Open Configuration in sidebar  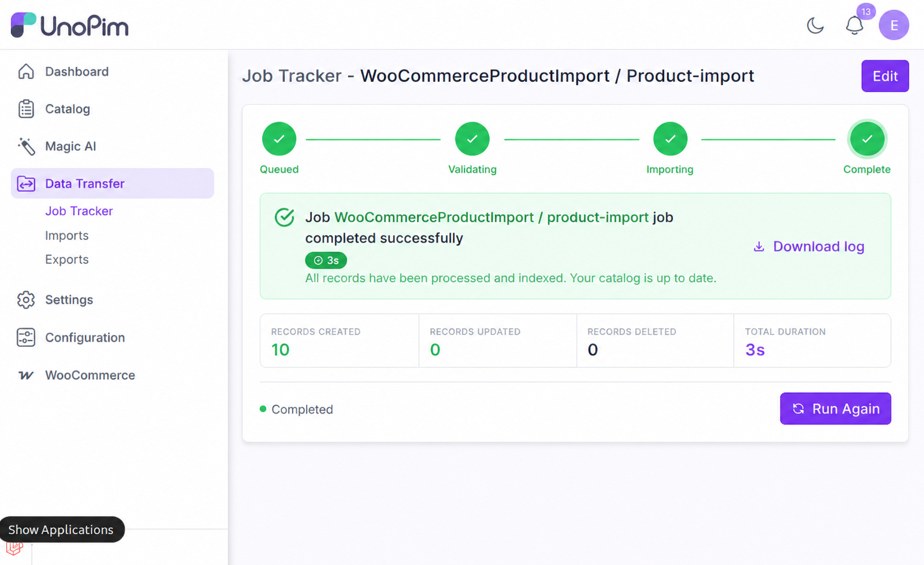click(x=85, y=338)
